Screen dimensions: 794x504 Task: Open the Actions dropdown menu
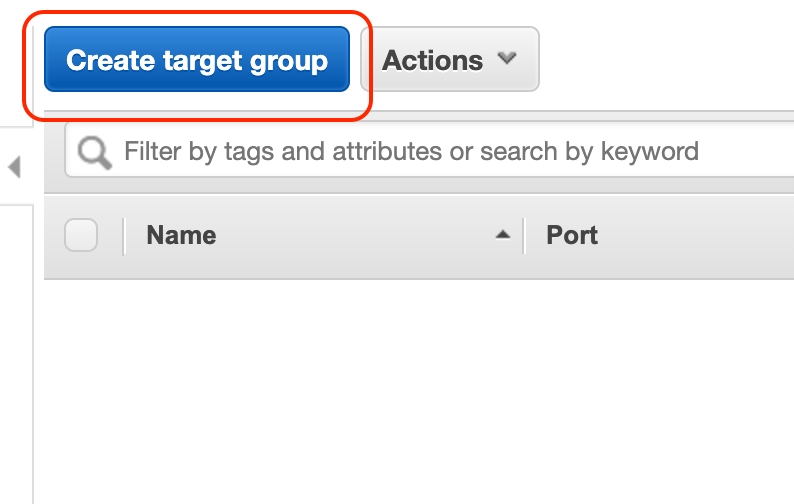pyautogui.click(x=449, y=60)
